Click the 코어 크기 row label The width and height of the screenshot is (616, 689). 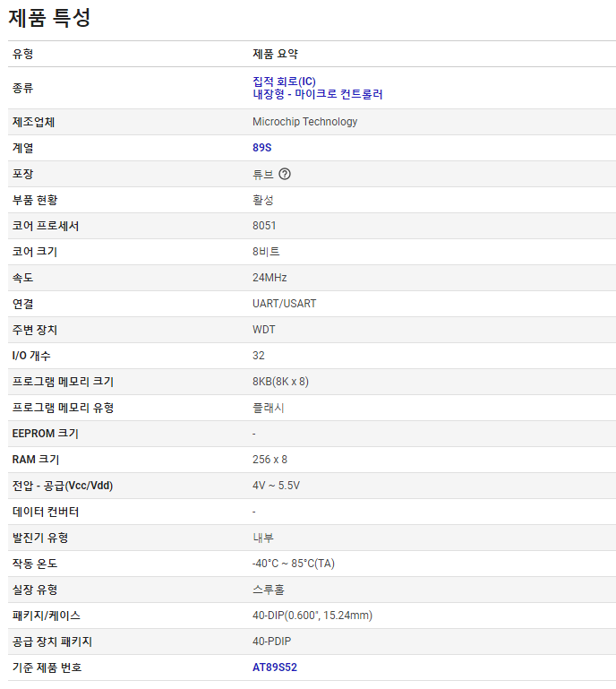35,252
